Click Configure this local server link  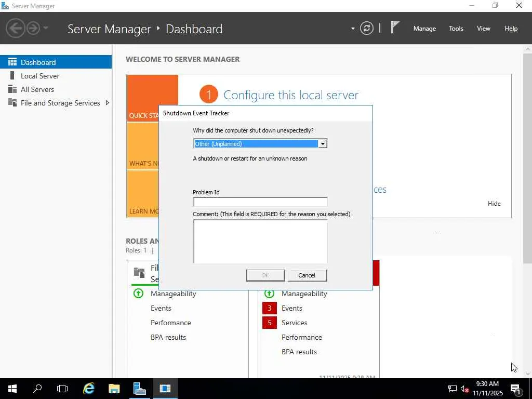tap(291, 95)
